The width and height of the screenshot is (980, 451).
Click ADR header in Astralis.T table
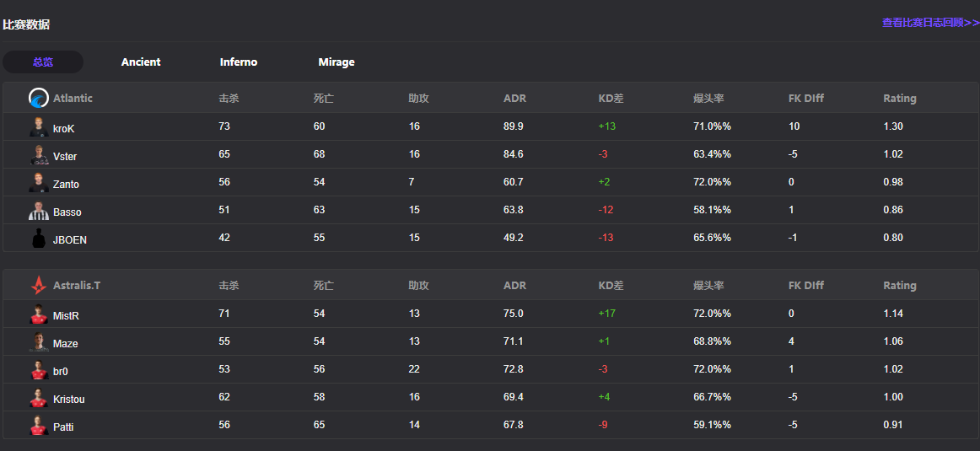pyautogui.click(x=515, y=286)
